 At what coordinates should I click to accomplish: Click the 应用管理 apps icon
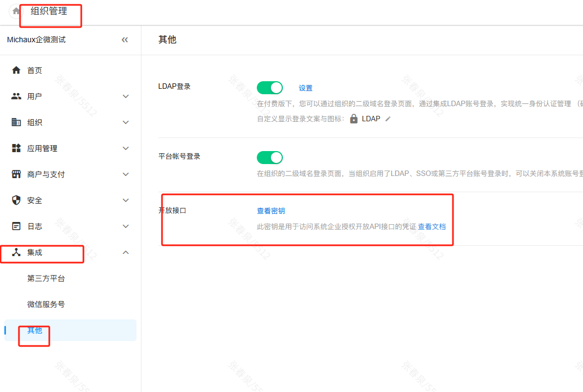tap(16, 148)
